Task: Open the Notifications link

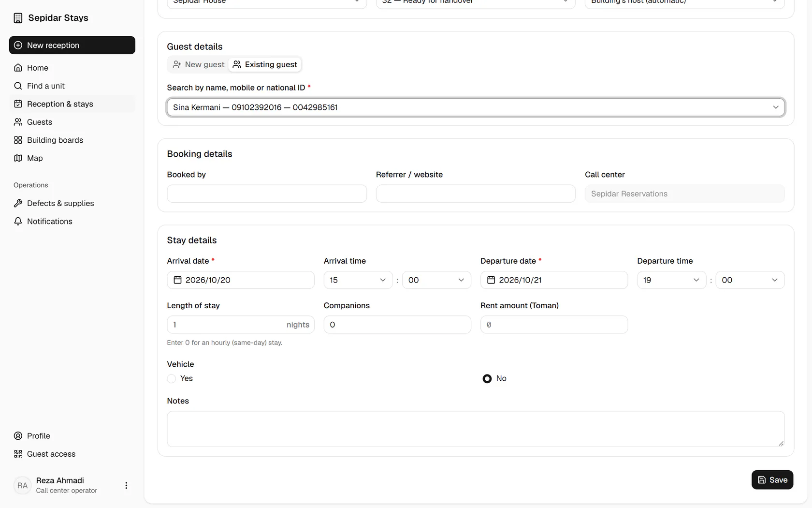Action: (x=72, y=221)
